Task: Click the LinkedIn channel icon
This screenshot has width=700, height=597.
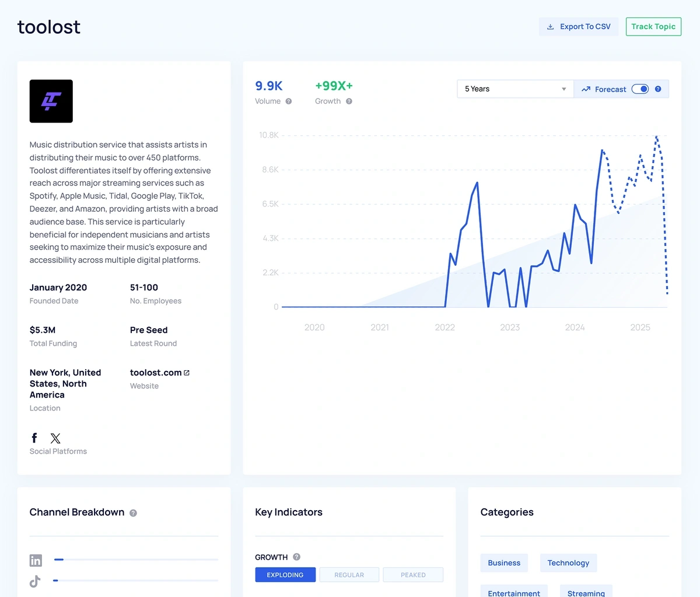Action: 36,560
